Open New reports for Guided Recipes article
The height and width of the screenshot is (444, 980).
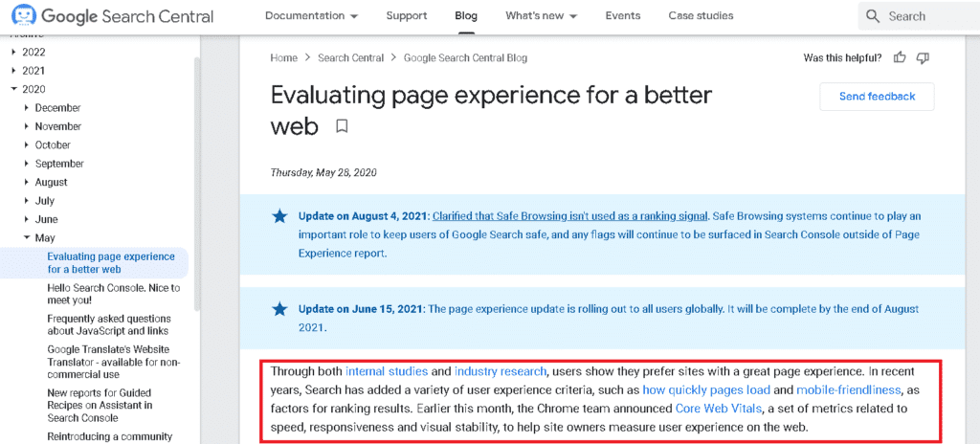100,405
